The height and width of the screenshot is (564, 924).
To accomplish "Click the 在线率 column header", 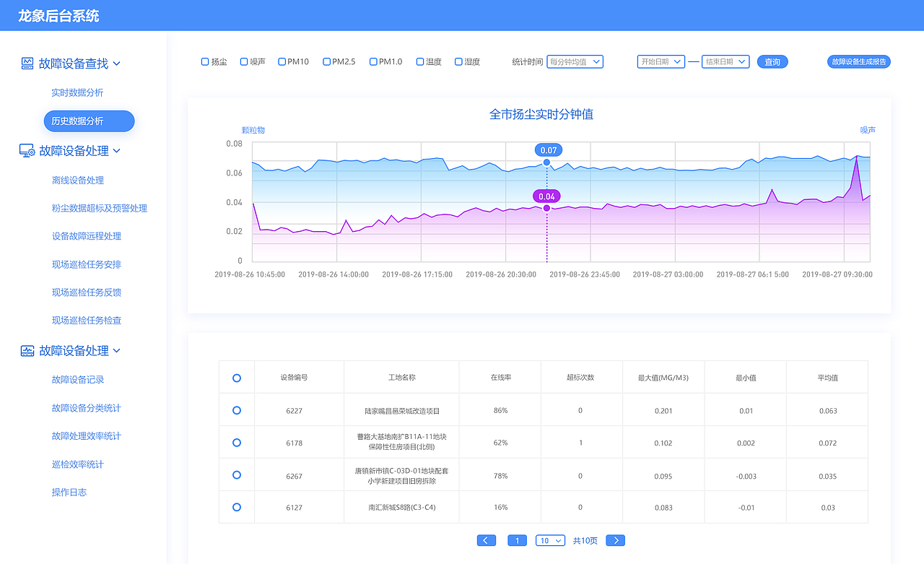I will (500, 378).
